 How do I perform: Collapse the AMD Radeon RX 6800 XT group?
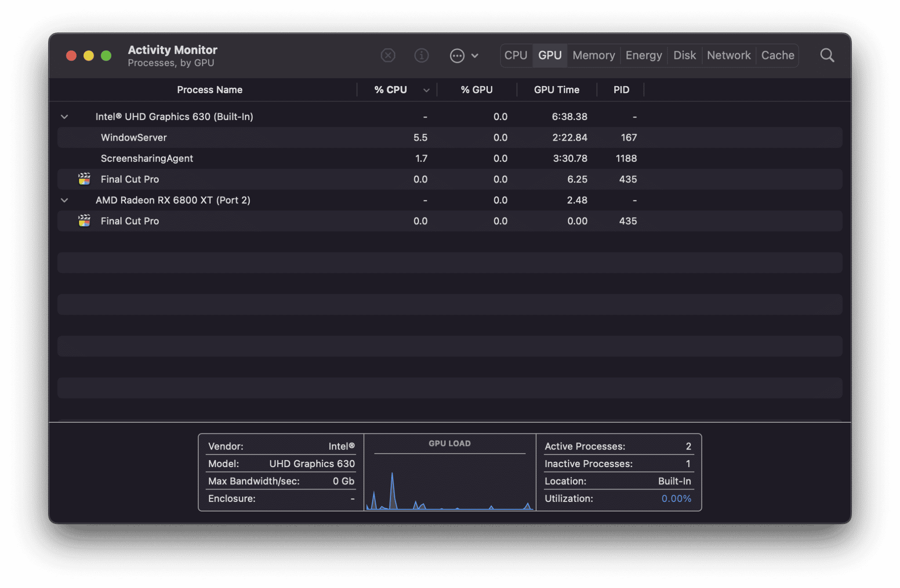pos(64,200)
